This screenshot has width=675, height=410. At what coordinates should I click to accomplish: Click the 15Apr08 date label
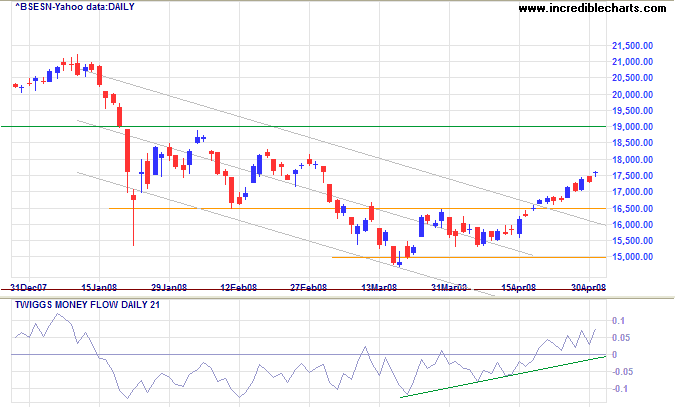[519, 287]
